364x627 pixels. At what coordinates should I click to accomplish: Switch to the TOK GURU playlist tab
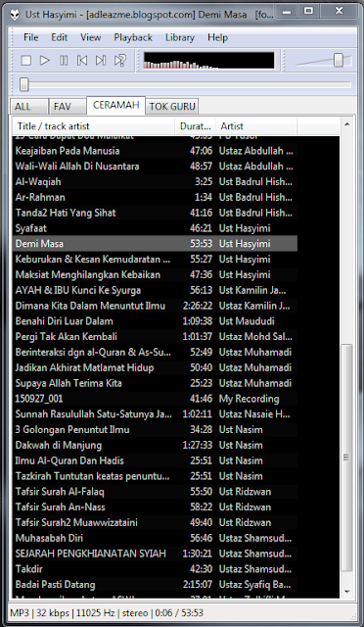coord(172,107)
